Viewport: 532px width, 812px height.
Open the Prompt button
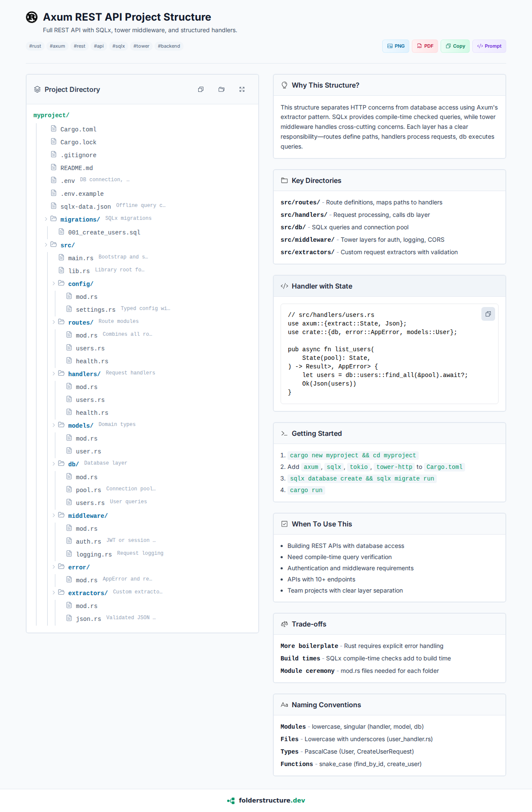(489, 46)
